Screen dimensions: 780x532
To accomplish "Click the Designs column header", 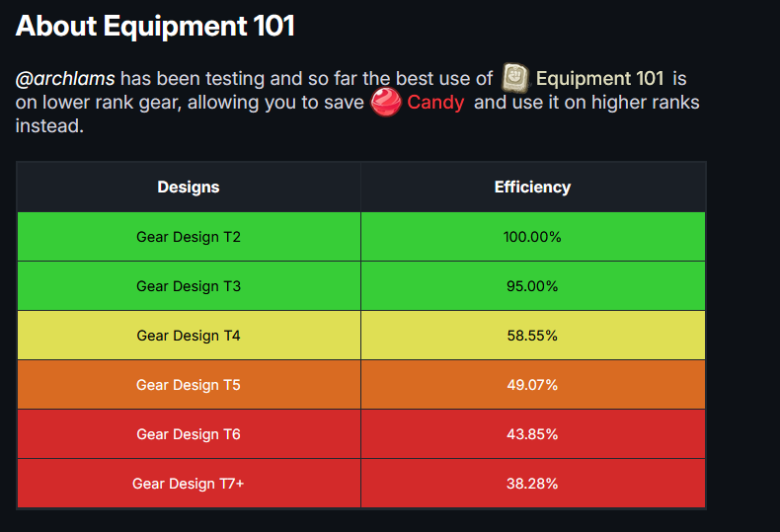I will click(189, 187).
